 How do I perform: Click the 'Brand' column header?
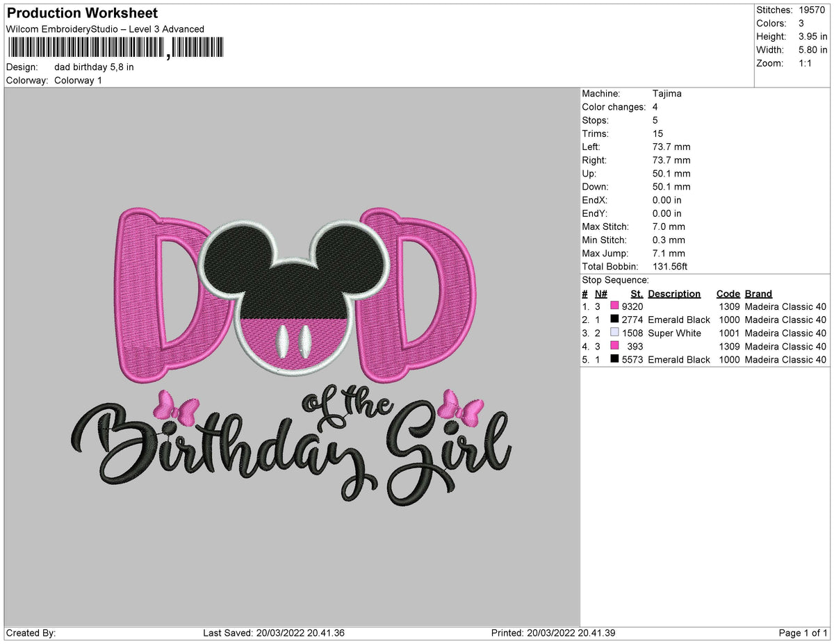point(758,294)
